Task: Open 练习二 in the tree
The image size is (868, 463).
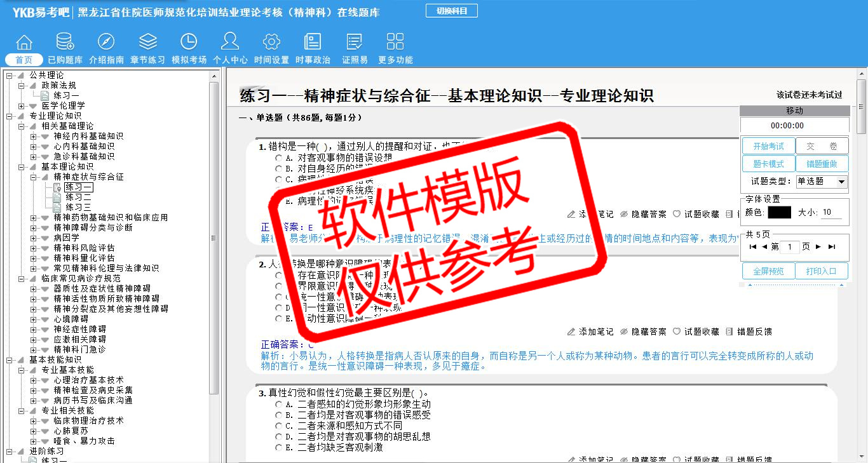Action: tap(78, 198)
